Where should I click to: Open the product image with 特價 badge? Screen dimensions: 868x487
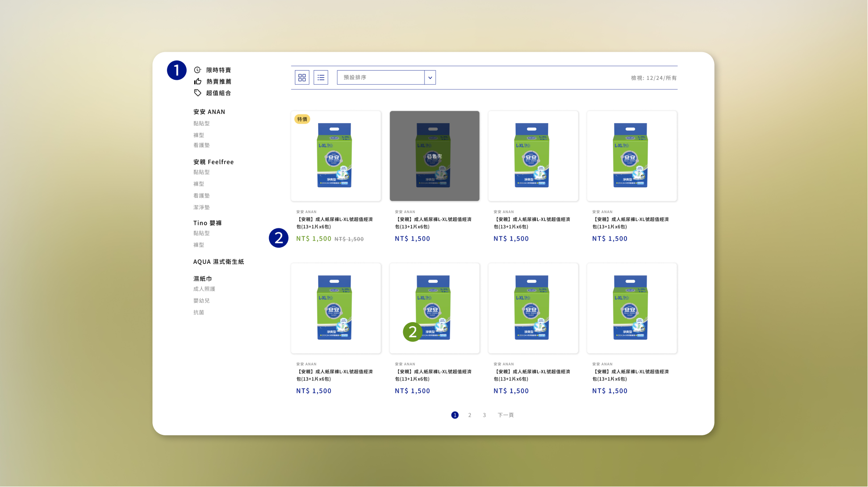[336, 156]
